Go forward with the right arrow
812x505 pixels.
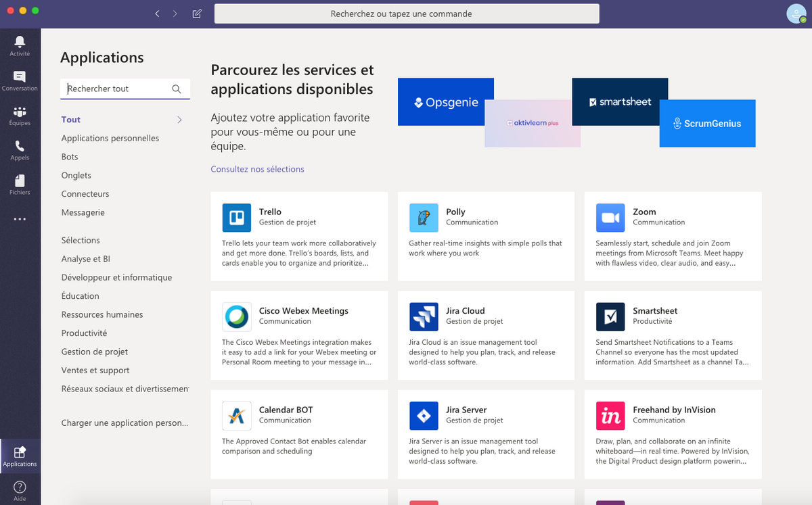[175, 14]
